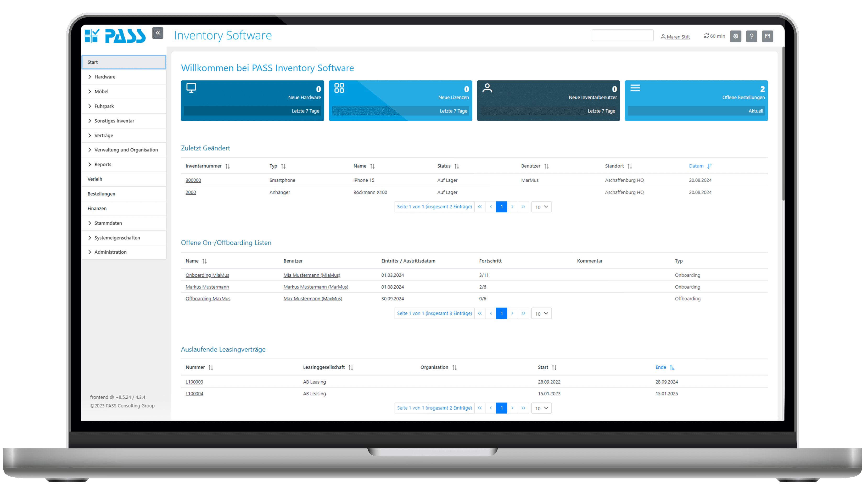The width and height of the screenshot is (868, 492).
Task: Go to last page in Zuletzt Geändert
Action: 523,207
